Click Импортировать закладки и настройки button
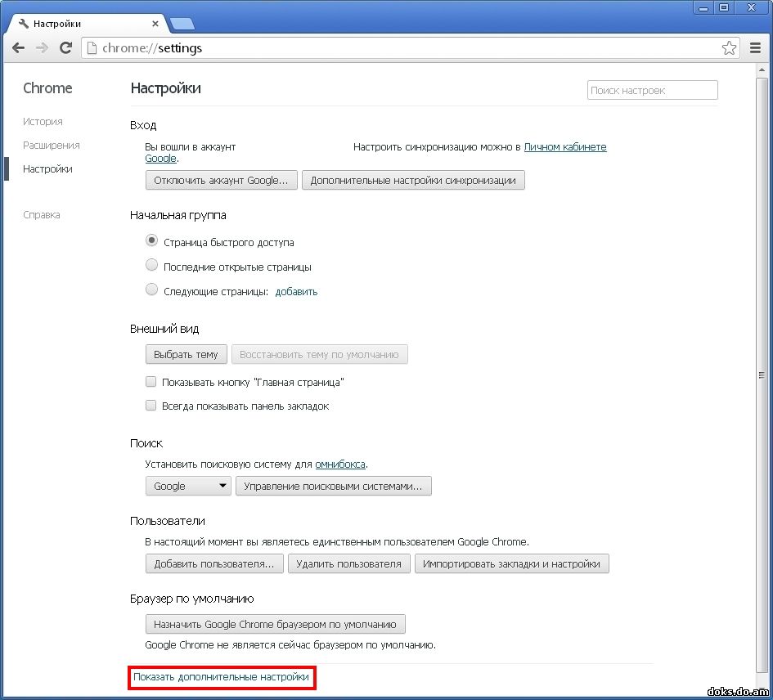This screenshot has height=700, width=773. click(x=512, y=564)
